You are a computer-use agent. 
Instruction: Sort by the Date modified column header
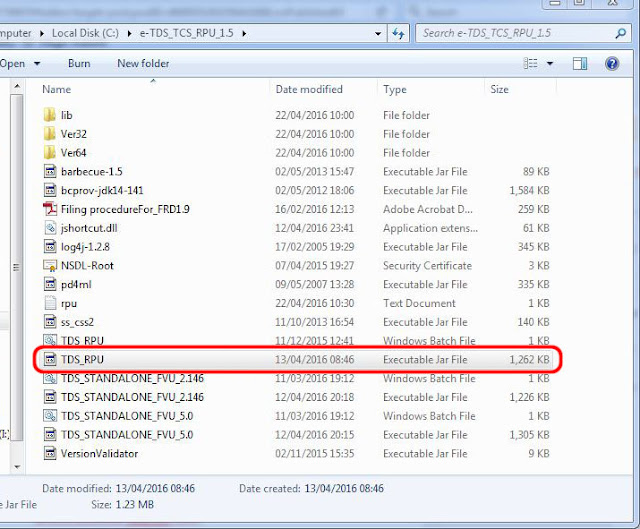[309, 89]
